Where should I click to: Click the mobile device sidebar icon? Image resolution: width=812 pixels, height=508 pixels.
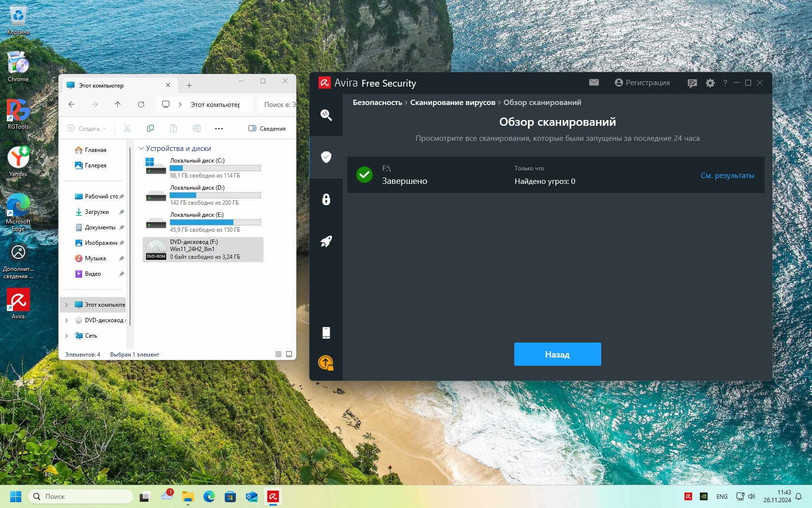click(x=326, y=332)
